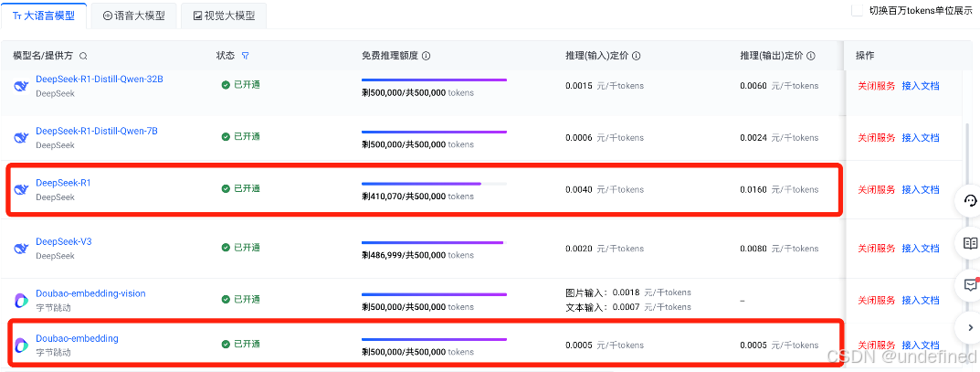Expand the floating sidebar chevron arrow
The height and width of the screenshot is (372, 980).
click(x=969, y=327)
